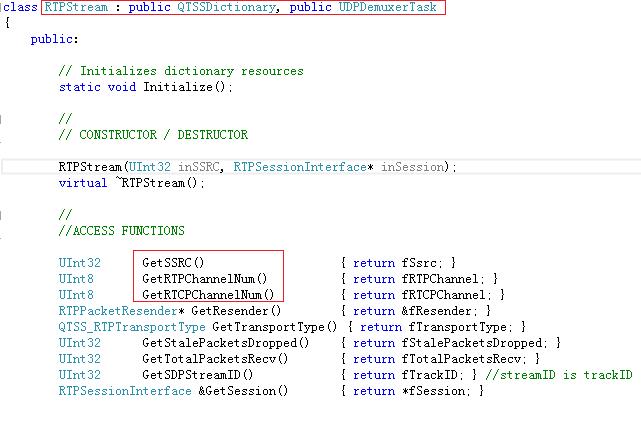Click 'return fRTCPChannel;' body
This screenshot has width=641, height=421.
422,295
